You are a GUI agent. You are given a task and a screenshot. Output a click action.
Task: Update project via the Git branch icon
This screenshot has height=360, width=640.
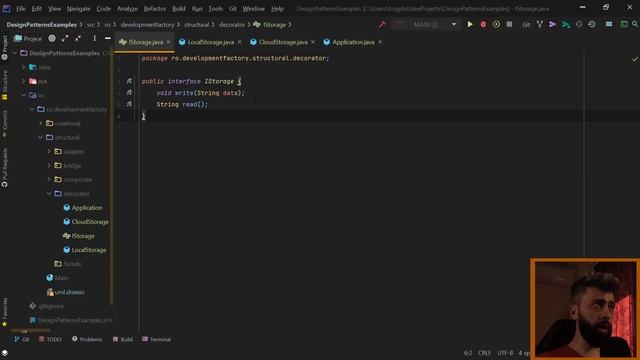click(x=540, y=24)
